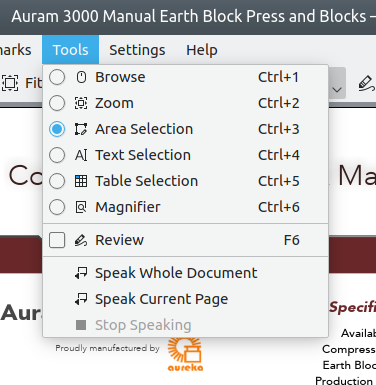Choose Speak Current Page

click(162, 299)
